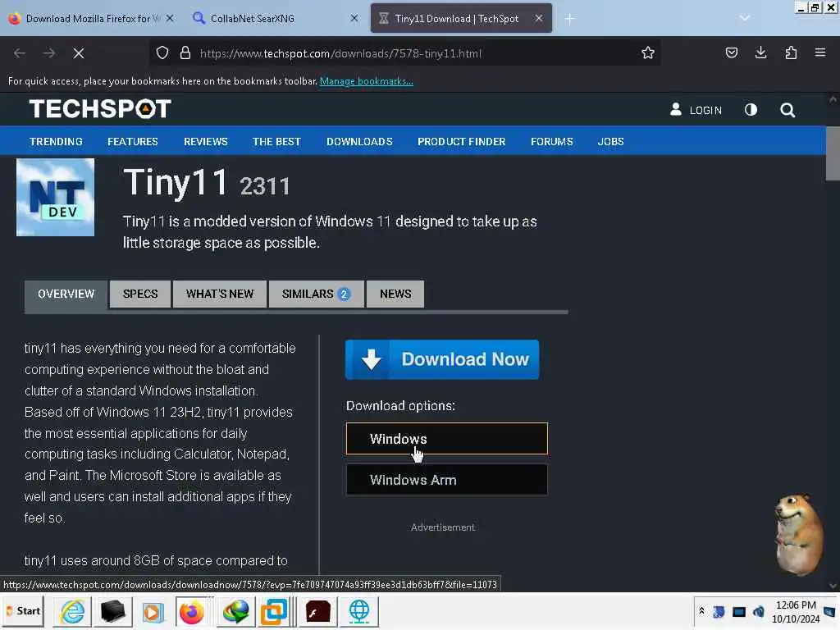Click the page vertical scrollbar thumb

click(833, 153)
